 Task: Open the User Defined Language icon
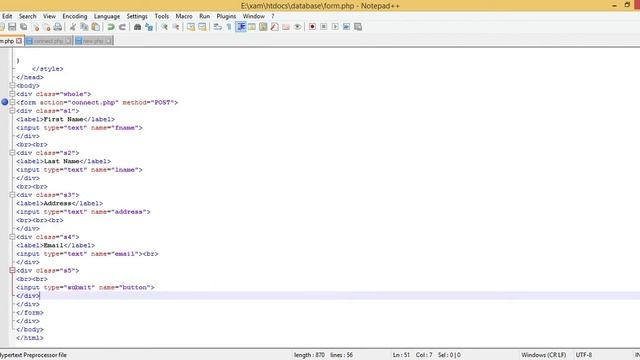252,27
